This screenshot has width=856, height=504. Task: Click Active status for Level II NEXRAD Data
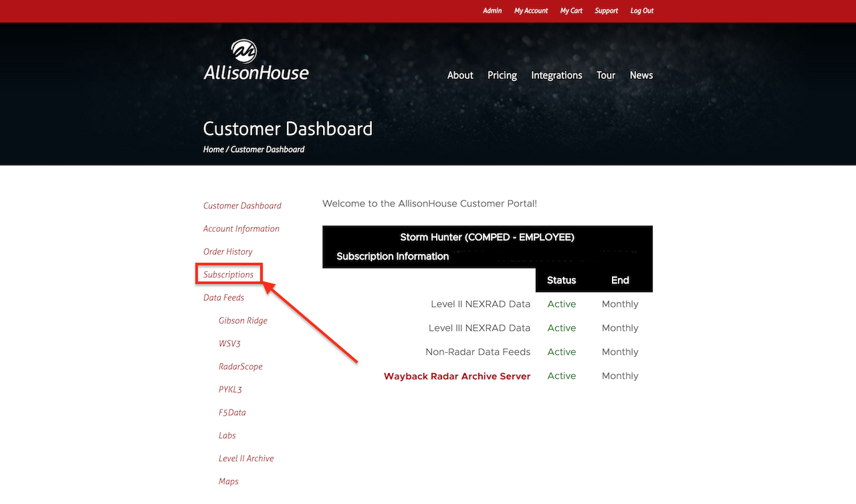(562, 304)
